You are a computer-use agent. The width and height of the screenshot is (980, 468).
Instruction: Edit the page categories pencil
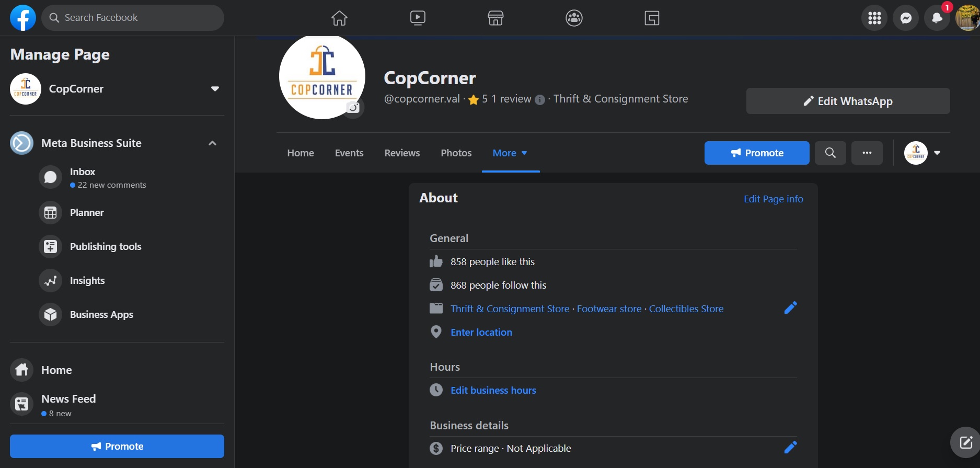click(x=790, y=308)
